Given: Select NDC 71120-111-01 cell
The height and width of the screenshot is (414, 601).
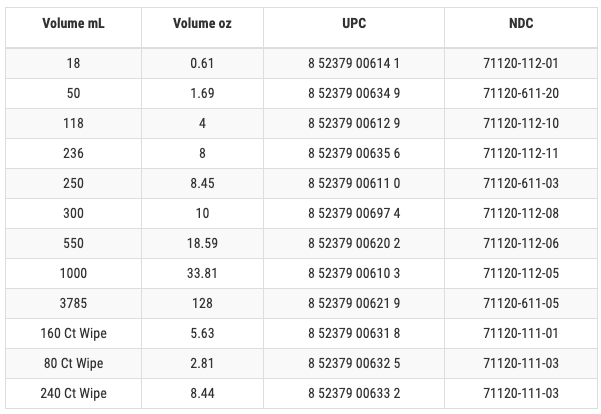Looking at the screenshot, I should pyautogui.click(x=521, y=334).
